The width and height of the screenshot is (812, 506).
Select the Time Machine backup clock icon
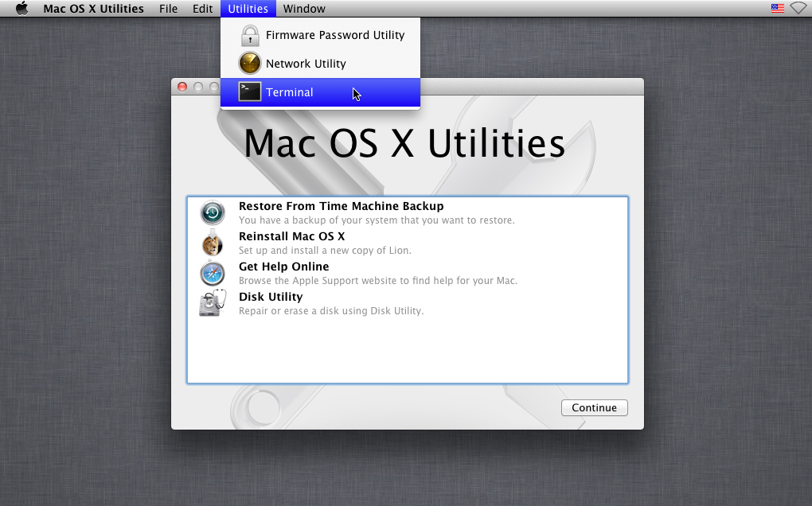click(213, 212)
